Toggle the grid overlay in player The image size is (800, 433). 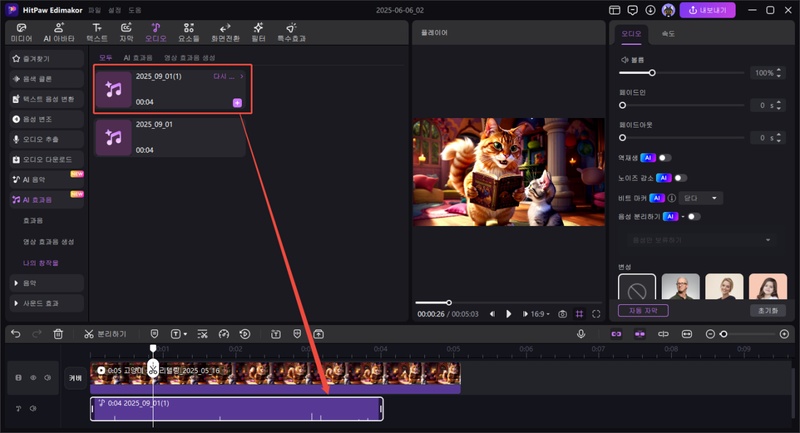[x=579, y=314]
